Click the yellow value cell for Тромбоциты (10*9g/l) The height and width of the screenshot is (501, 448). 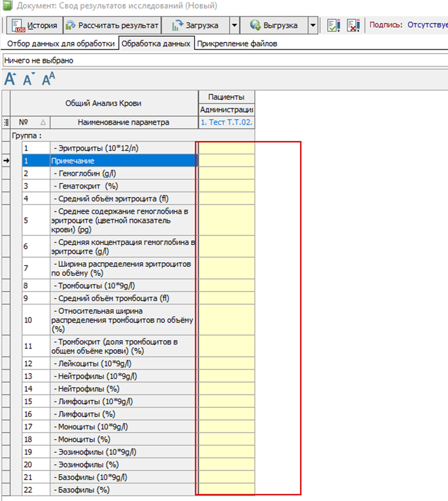(227, 286)
